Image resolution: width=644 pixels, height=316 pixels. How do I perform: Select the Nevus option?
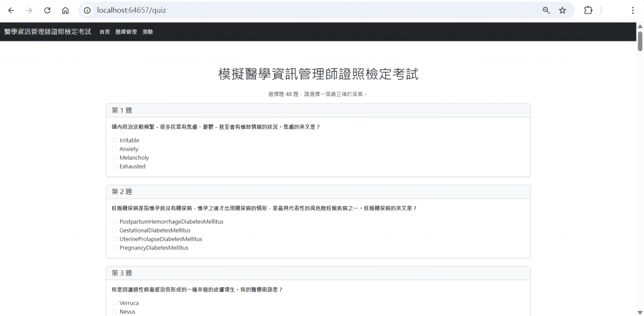pyautogui.click(x=114, y=312)
